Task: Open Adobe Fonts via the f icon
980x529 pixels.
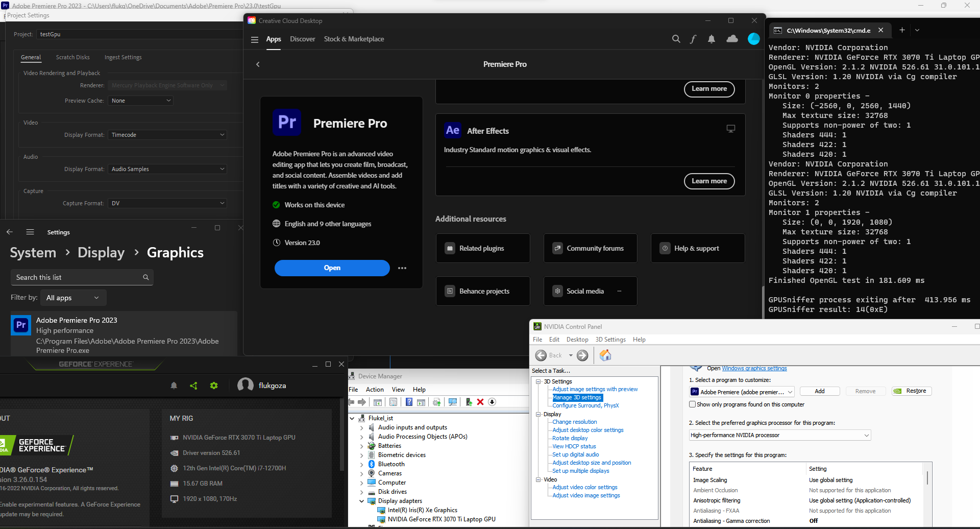Action: [693, 39]
